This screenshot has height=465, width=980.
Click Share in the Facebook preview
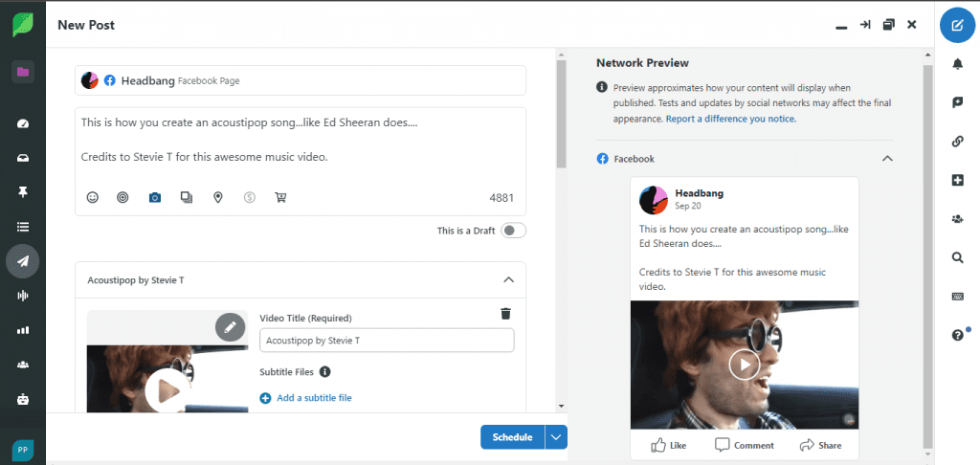coord(820,445)
